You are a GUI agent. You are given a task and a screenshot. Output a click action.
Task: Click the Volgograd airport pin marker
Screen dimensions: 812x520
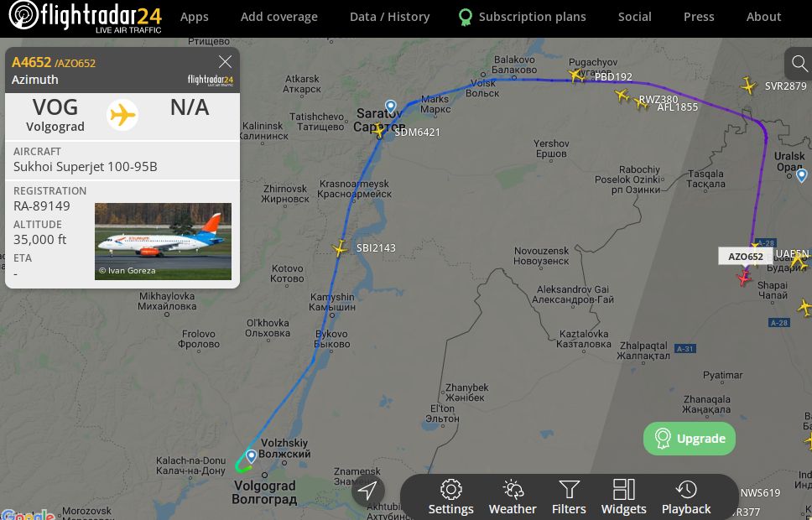[251, 456]
